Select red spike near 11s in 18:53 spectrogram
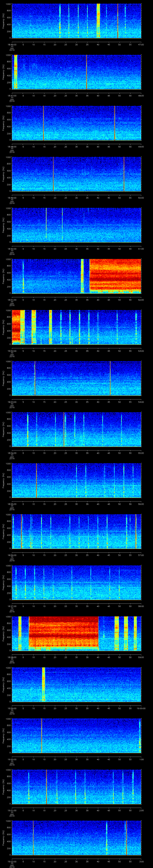This screenshot has height=868, width=153. [x=35, y=378]
